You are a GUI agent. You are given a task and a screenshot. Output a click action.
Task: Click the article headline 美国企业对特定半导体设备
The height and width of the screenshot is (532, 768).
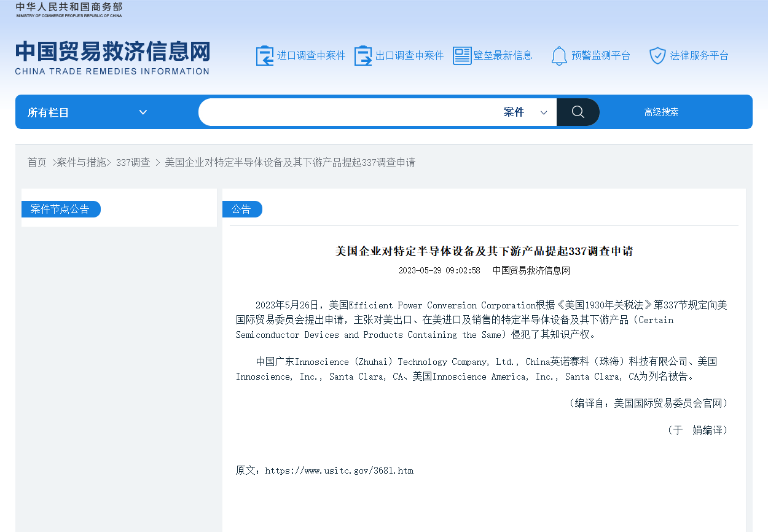[484, 251]
